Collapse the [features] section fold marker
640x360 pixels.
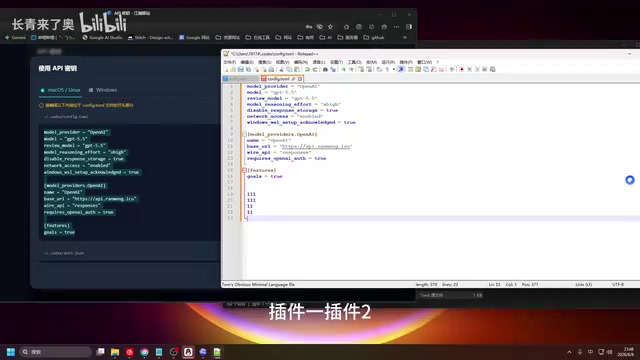point(244,170)
